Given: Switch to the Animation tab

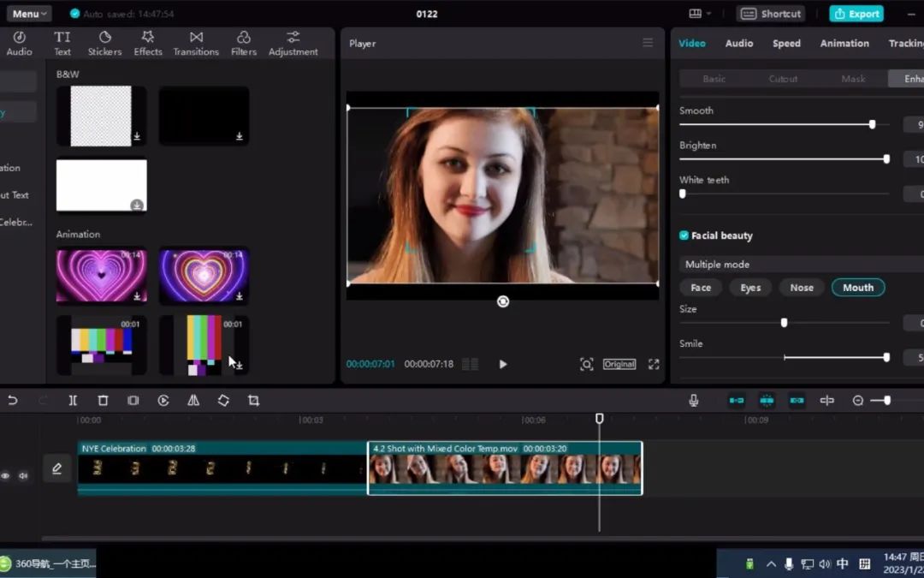Looking at the screenshot, I should pyautogui.click(x=844, y=44).
